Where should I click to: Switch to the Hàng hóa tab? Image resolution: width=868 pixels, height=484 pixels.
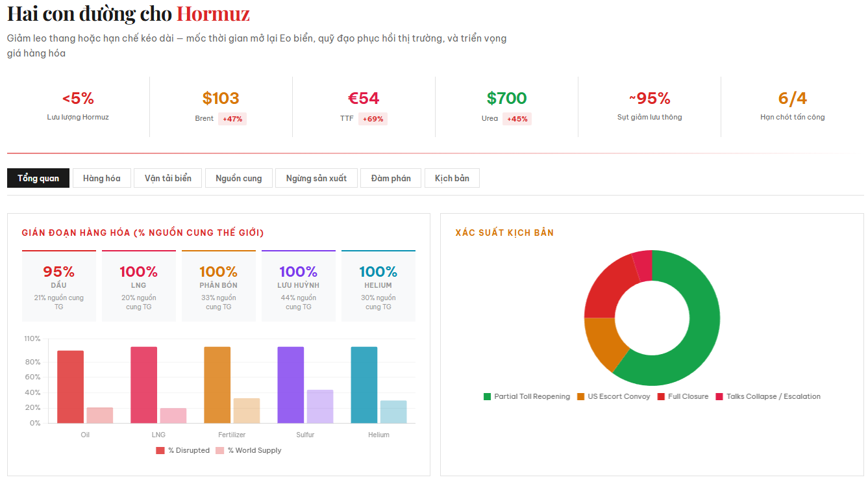(x=101, y=178)
